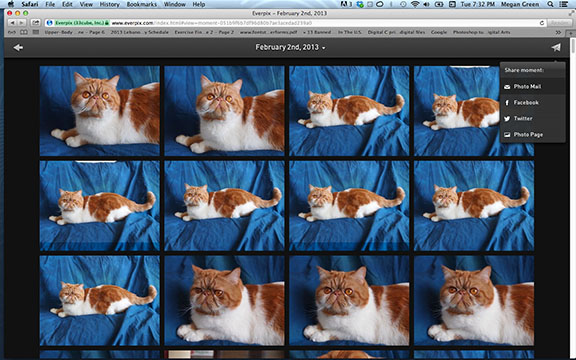
Task: Open Top Sites grid icon
Action: [36, 32]
